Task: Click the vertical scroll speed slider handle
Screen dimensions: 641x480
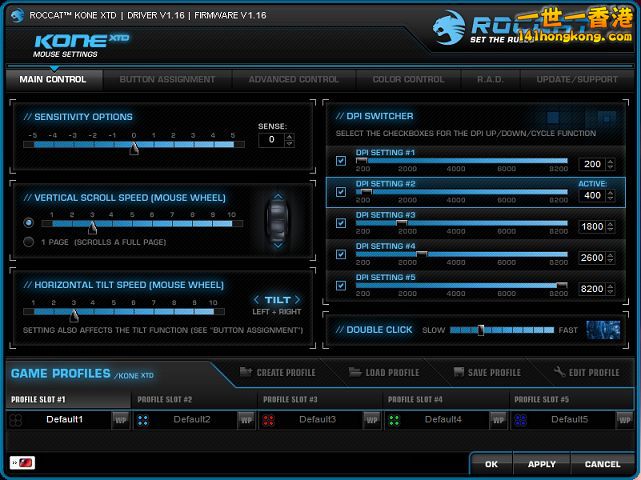Action: (92, 227)
